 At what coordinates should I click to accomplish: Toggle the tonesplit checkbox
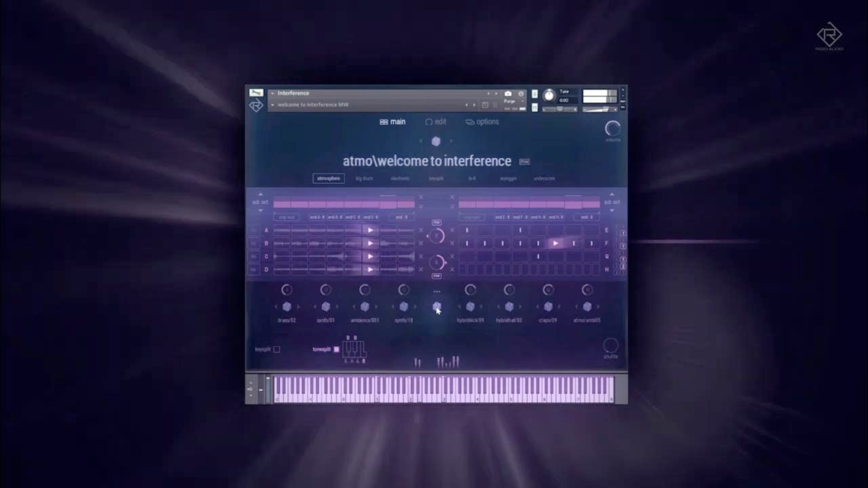(x=336, y=349)
